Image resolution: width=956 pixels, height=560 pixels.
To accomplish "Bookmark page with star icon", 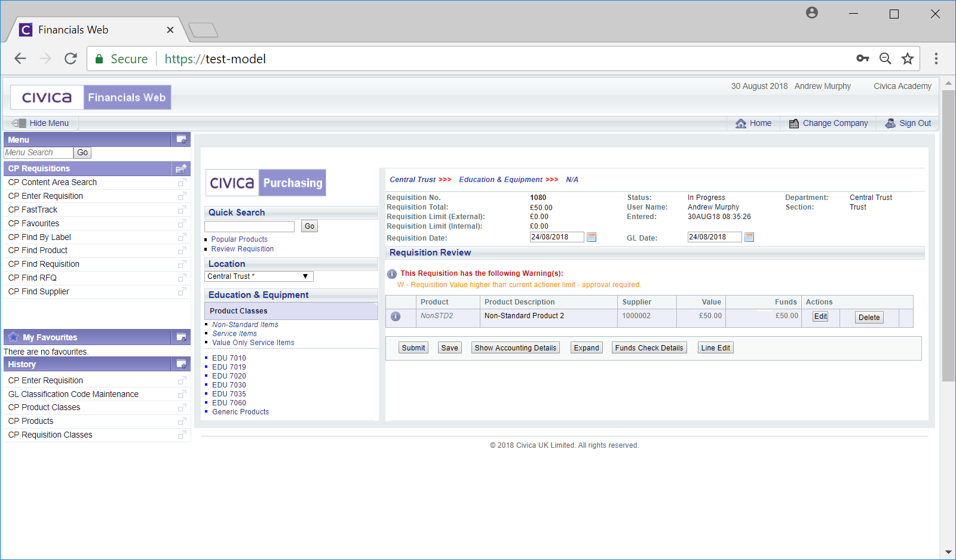I will [x=908, y=59].
